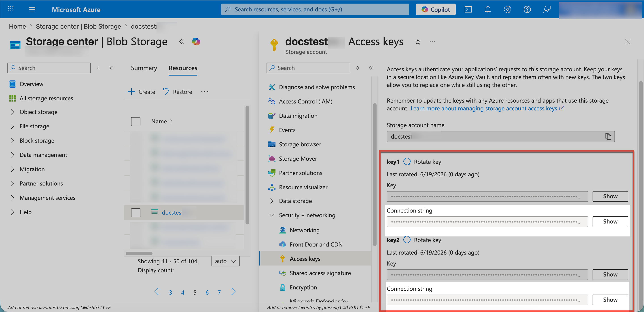This screenshot has width=644, height=312.
Task: Toggle expand-collapse all in docstest menu
Action: [x=357, y=68]
